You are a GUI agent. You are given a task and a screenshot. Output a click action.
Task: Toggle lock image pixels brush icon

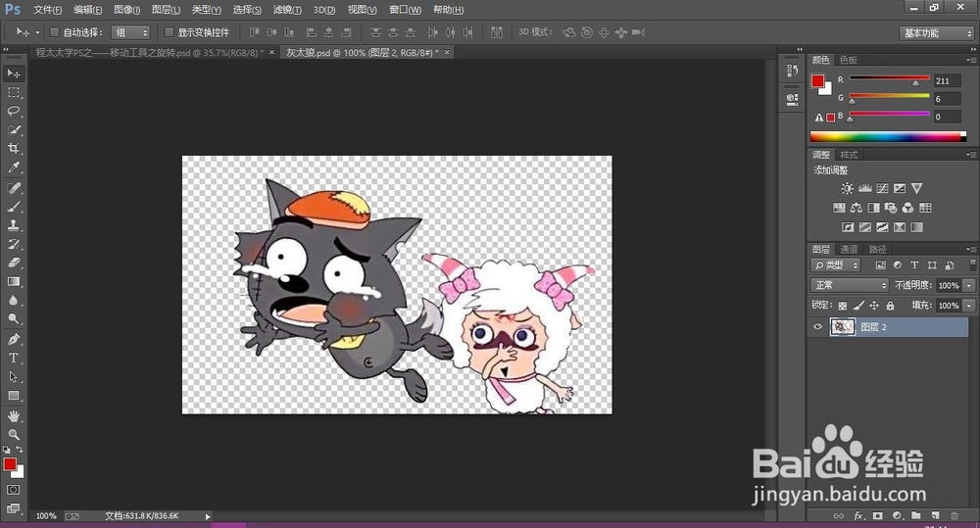pyautogui.click(x=858, y=306)
